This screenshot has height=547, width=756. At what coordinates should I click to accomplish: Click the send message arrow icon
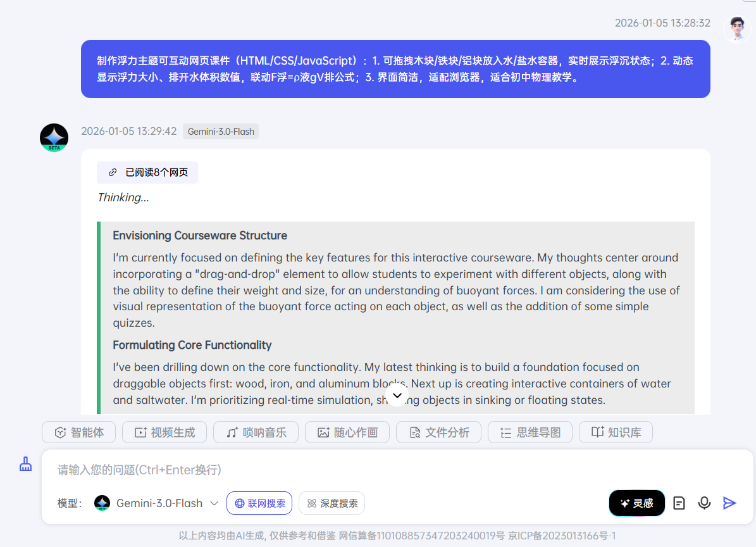(x=729, y=503)
